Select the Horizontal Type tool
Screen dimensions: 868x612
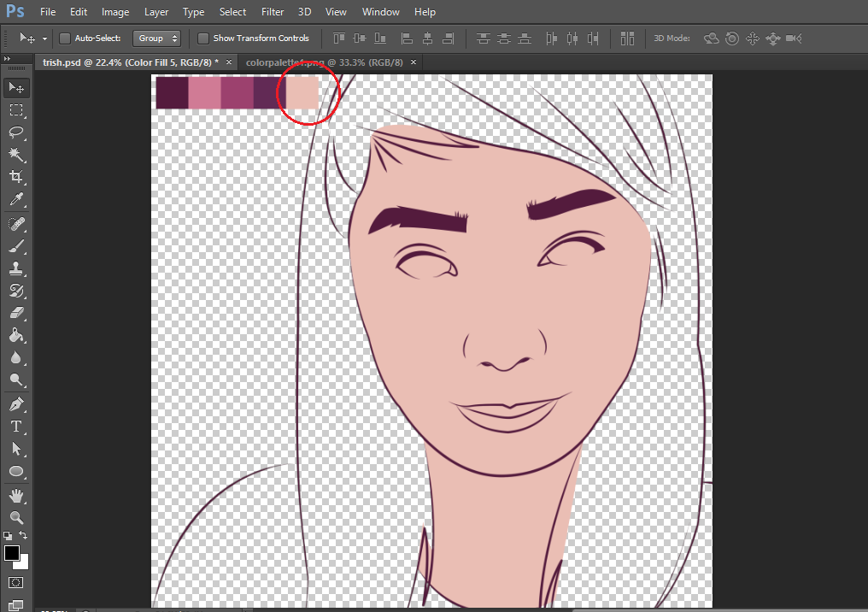[16, 427]
